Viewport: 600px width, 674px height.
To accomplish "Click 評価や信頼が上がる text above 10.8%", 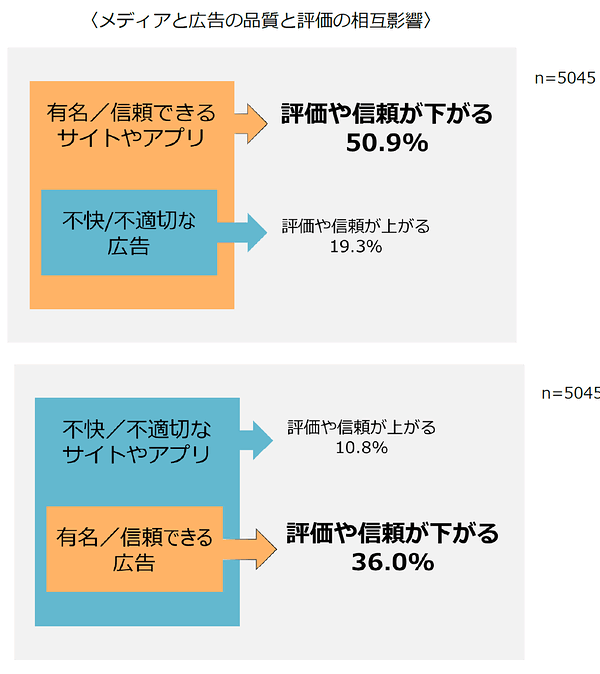I will pyautogui.click(x=361, y=427).
